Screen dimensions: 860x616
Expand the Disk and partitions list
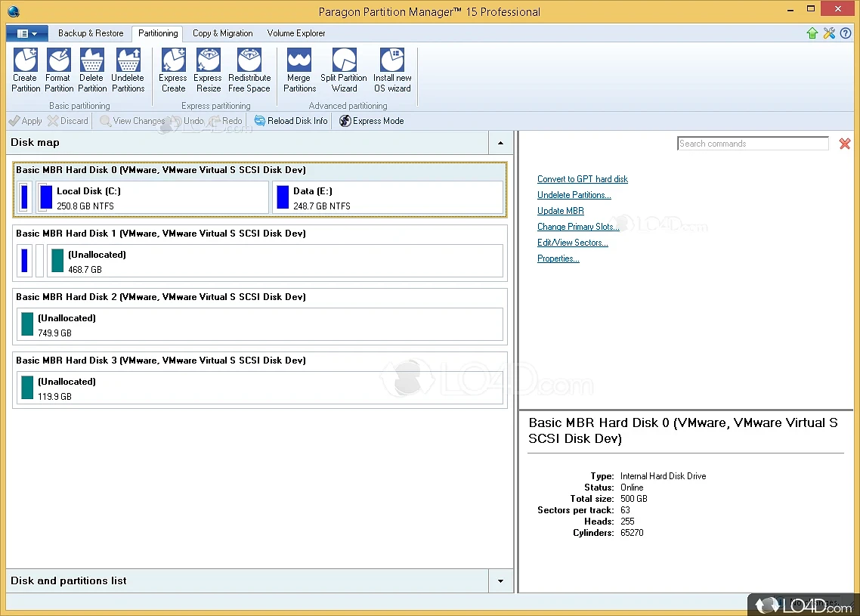click(x=500, y=581)
